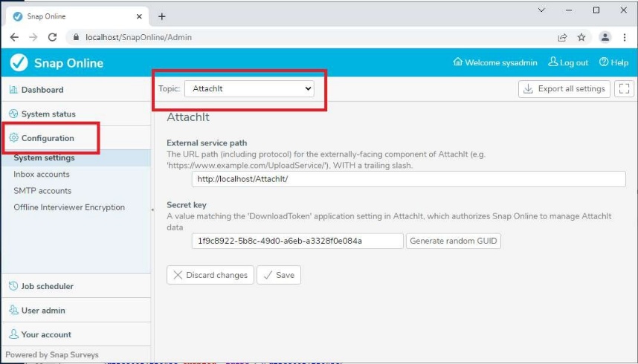This screenshot has height=364, width=638.
Task: Click the browser reload icon
Action: 53,37
